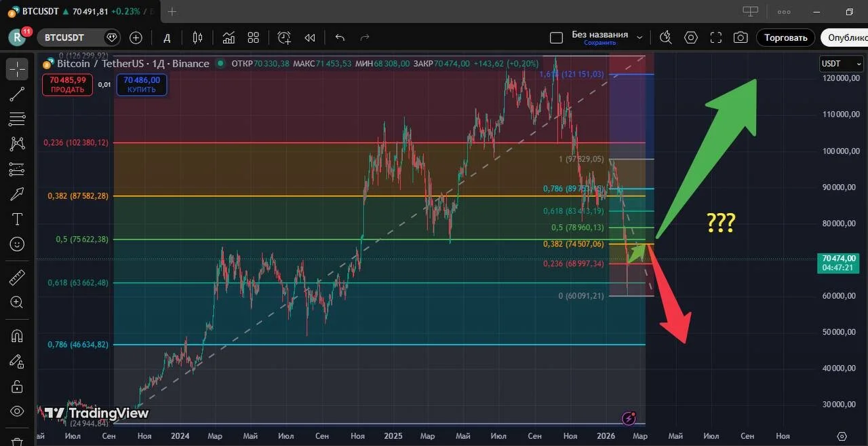
Task: Open chart settings hexagon icon
Action: (x=691, y=38)
